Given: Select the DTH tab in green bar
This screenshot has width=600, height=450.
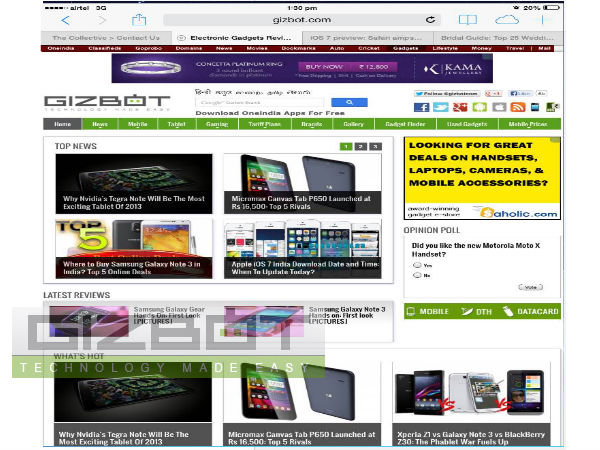Looking at the screenshot, I should point(483,312).
